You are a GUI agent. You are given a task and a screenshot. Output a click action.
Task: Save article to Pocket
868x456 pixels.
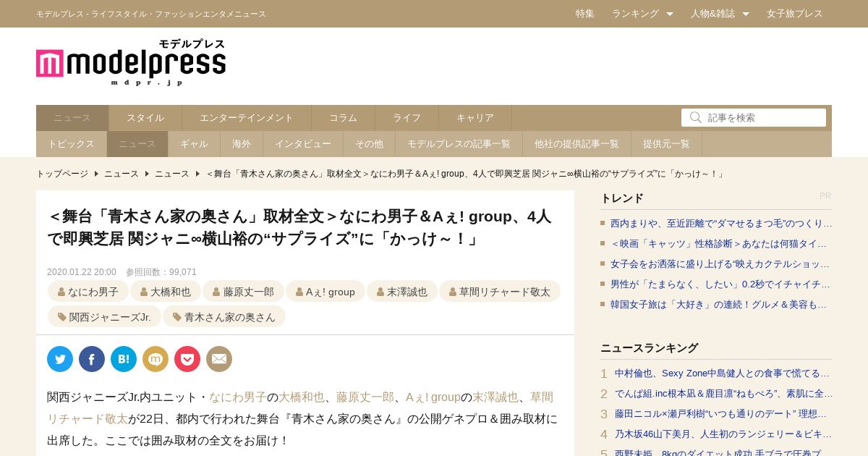[187, 359]
